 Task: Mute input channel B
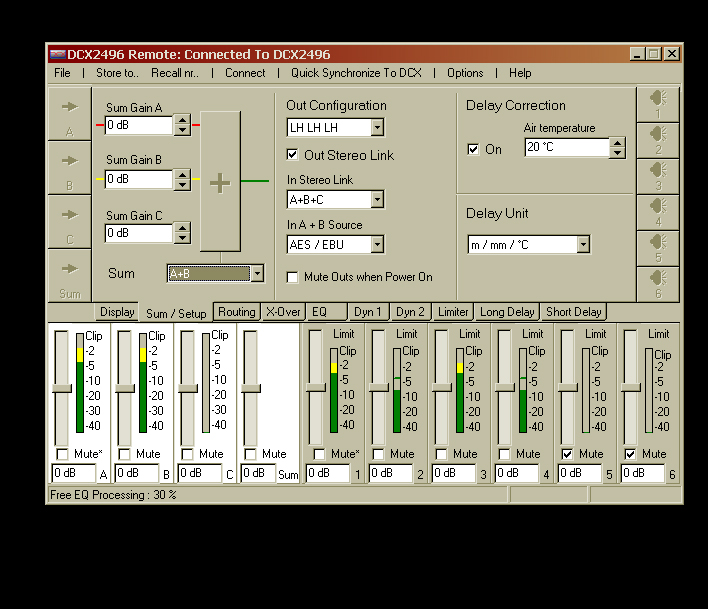(124, 454)
